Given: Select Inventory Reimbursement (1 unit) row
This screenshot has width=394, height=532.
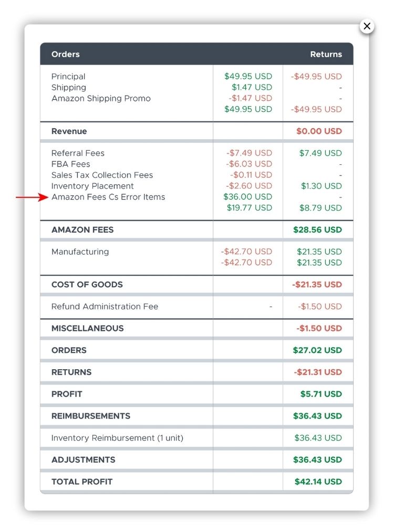Looking at the screenshot, I should click(x=117, y=438).
